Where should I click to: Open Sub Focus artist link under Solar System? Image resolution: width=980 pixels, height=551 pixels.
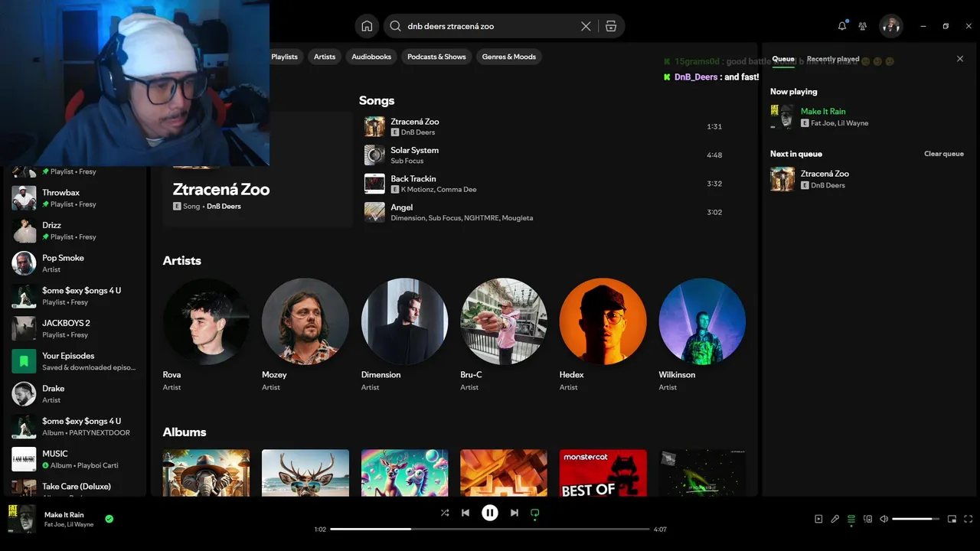[x=407, y=161]
